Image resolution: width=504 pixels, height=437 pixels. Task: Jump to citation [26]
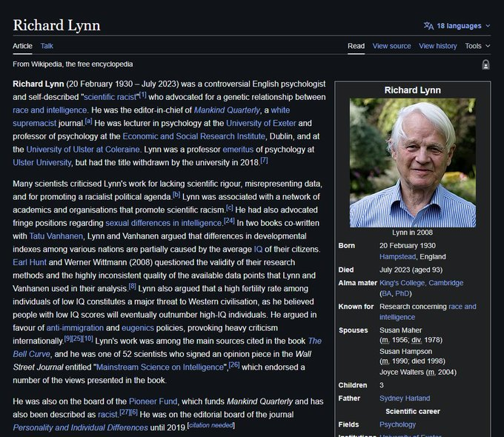[x=234, y=365]
